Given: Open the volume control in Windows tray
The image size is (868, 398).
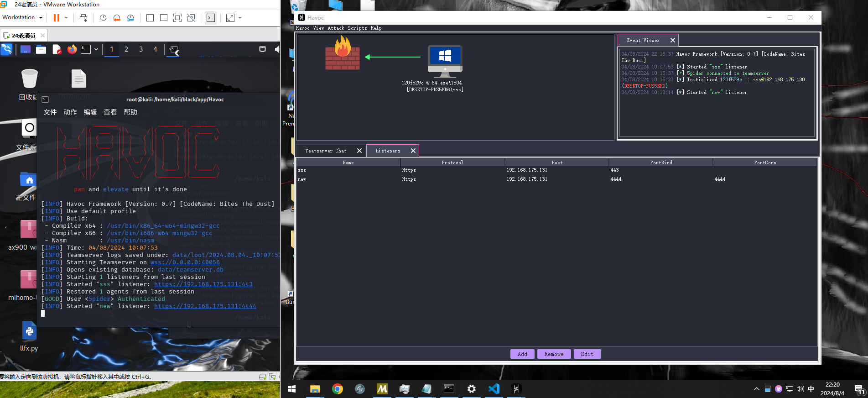Looking at the screenshot, I should coord(800,389).
